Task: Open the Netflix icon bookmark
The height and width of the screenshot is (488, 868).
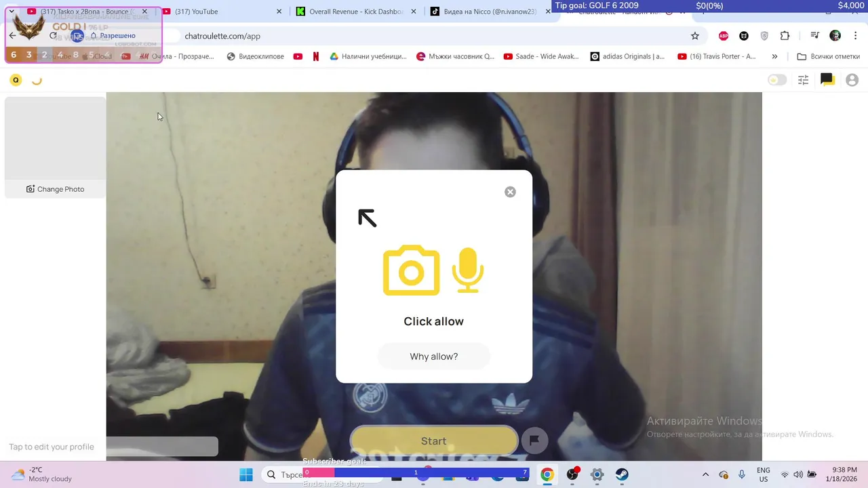Action: coord(316,56)
